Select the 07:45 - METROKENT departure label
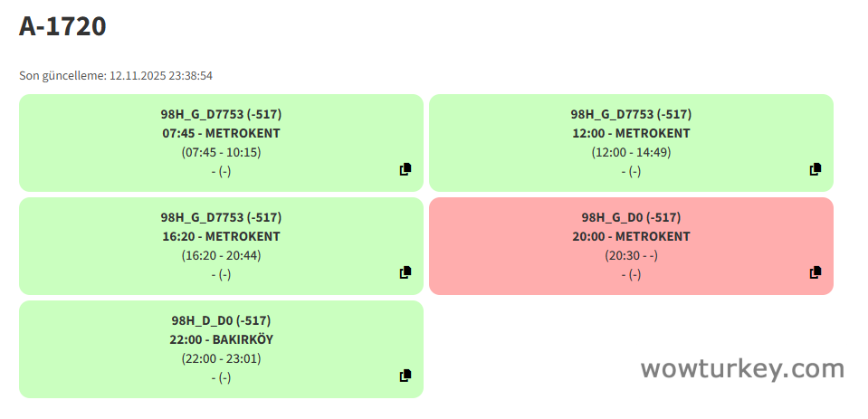 [x=221, y=133]
